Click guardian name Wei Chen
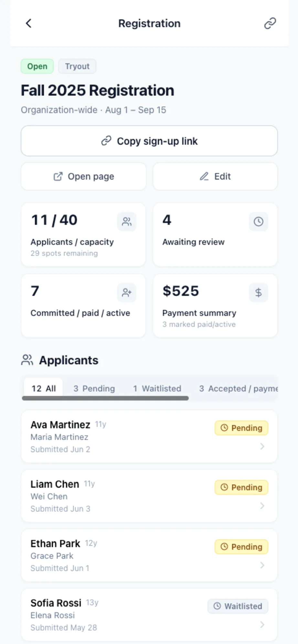298x644 pixels. point(49,496)
